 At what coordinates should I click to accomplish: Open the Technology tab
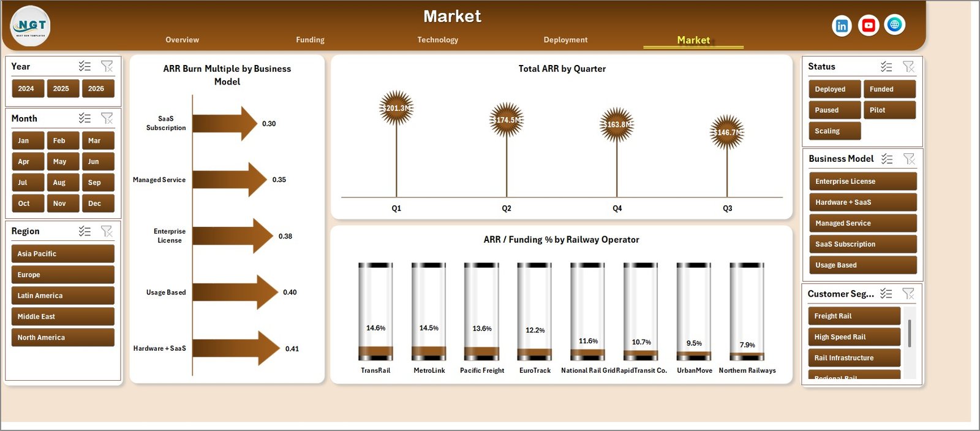438,40
